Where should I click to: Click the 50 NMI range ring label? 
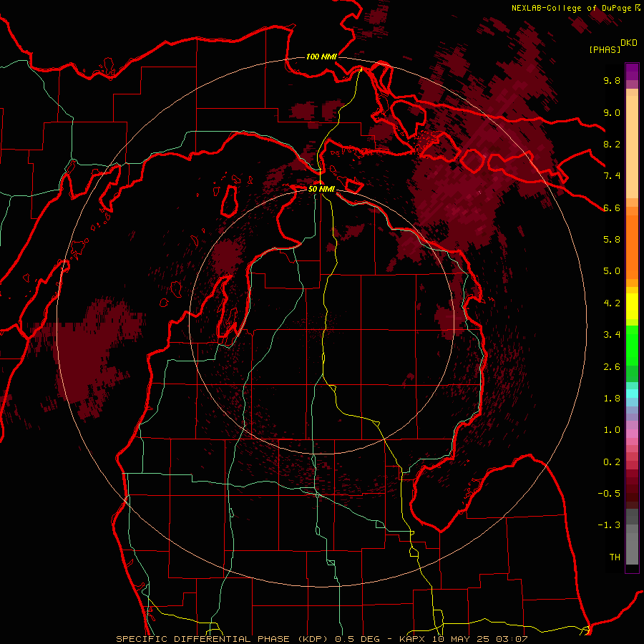(321, 189)
